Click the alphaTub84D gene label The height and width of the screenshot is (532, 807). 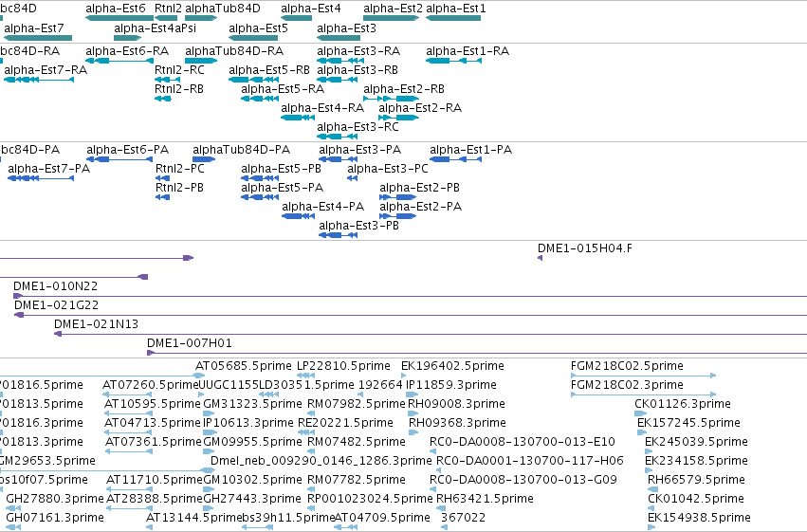point(222,9)
